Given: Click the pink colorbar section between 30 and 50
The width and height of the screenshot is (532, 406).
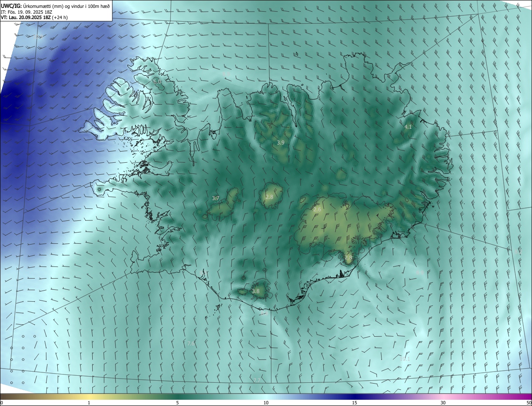Looking at the screenshot, I should [x=486, y=396].
